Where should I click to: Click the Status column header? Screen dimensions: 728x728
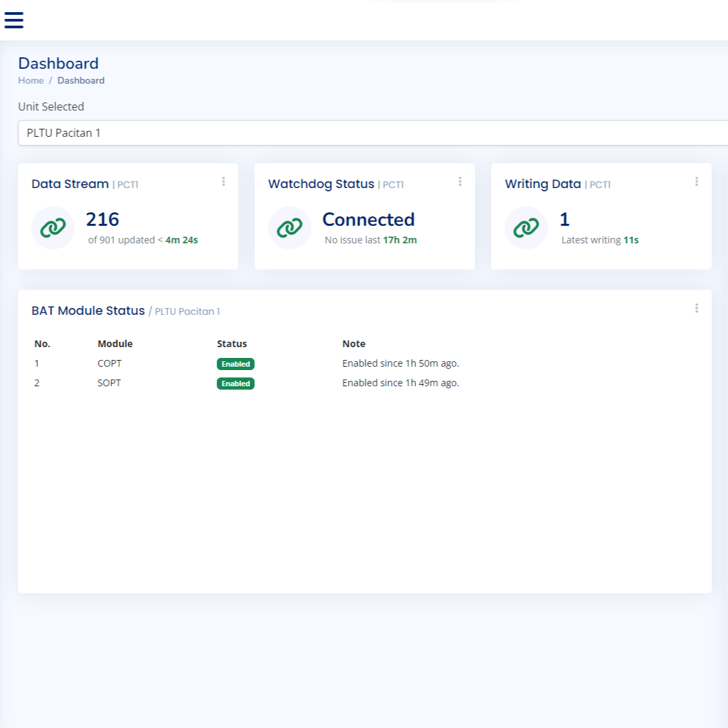[x=232, y=344]
